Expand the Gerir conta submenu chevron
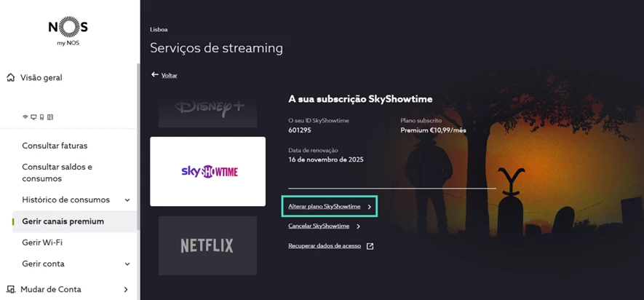 click(x=127, y=264)
